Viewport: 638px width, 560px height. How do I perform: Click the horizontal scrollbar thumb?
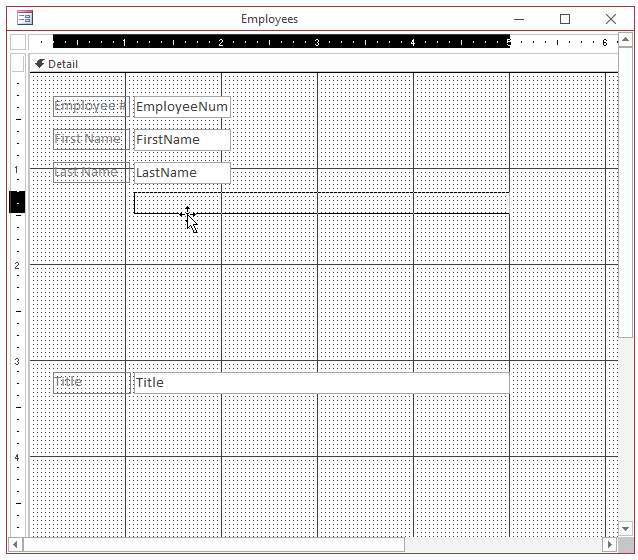[x=214, y=545]
